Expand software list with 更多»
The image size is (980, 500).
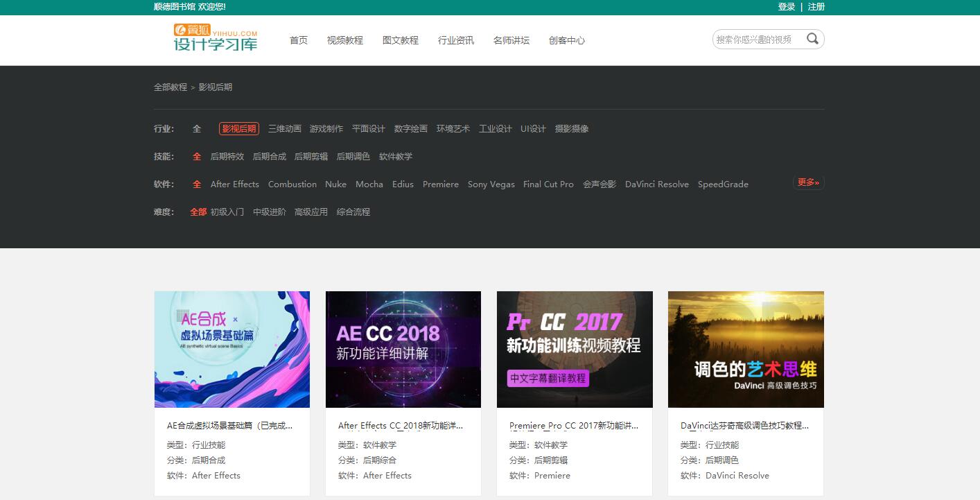coord(809,183)
